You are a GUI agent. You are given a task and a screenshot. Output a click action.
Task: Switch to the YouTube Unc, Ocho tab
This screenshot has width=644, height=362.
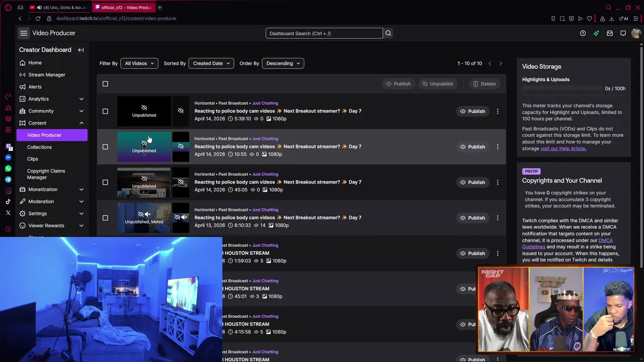(x=58, y=8)
